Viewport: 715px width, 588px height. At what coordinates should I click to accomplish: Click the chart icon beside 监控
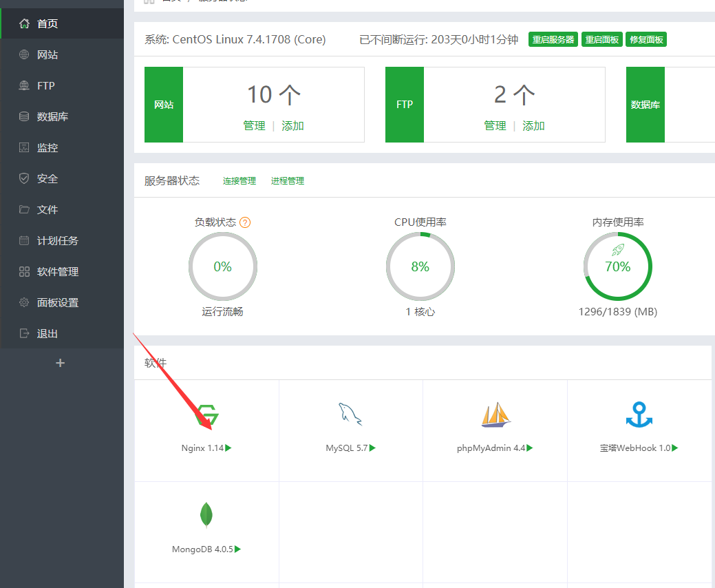click(24, 147)
